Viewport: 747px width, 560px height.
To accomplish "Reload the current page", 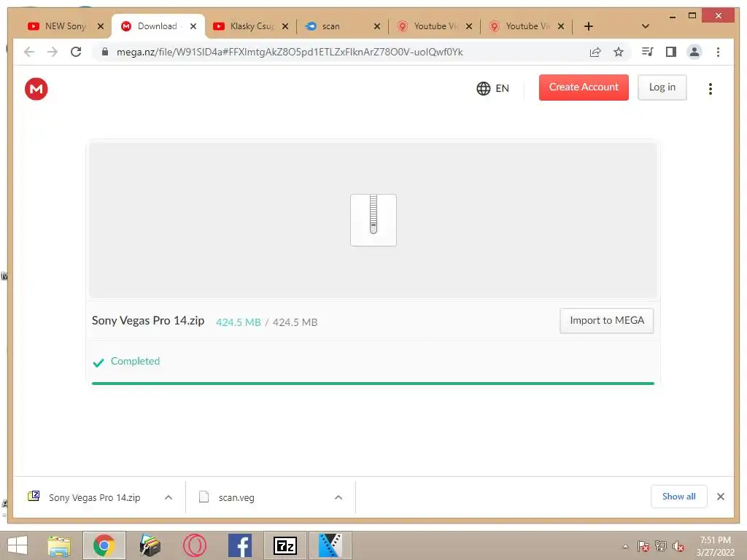I will tap(76, 52).
